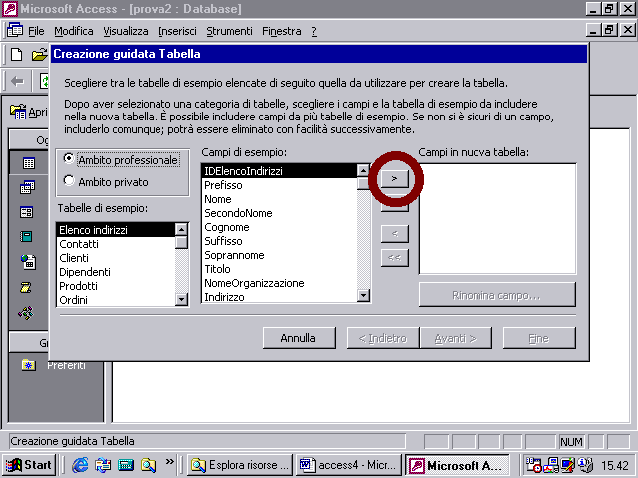Click the third system tray icon
Image resolution: width=638 pixels, height=478 pixels.
point(567,465)
